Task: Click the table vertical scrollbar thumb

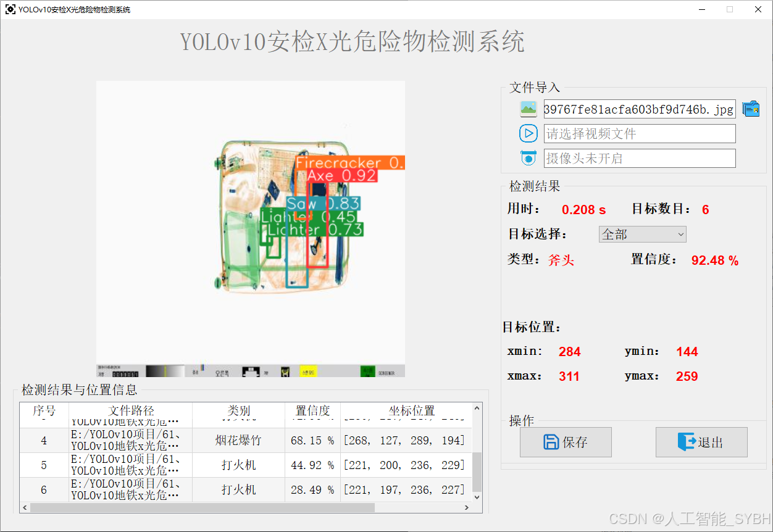Action: (x=477, y=472)
